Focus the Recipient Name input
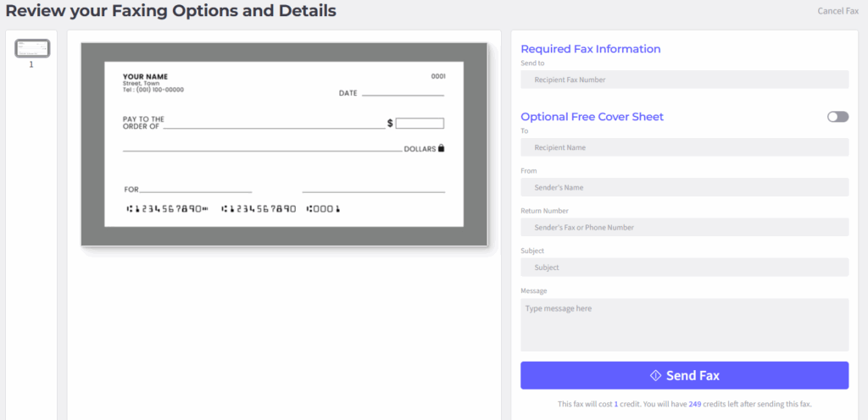 point(684,147)
